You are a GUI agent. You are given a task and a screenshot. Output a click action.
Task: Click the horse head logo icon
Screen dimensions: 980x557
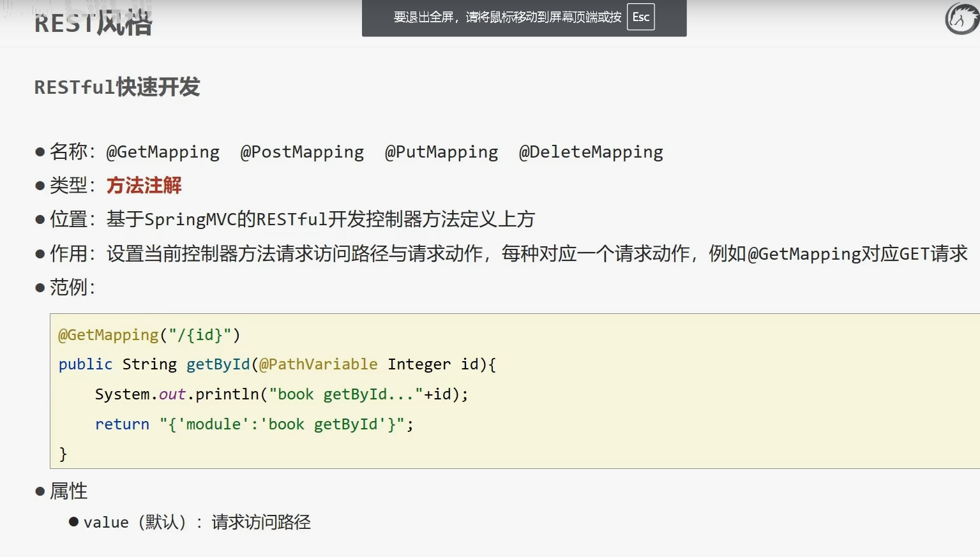pyautogui.click(x=961, y=19)
